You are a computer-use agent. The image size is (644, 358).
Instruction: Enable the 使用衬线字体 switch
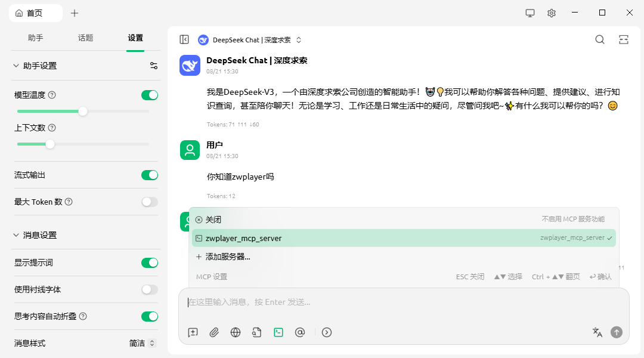point(150,289)
